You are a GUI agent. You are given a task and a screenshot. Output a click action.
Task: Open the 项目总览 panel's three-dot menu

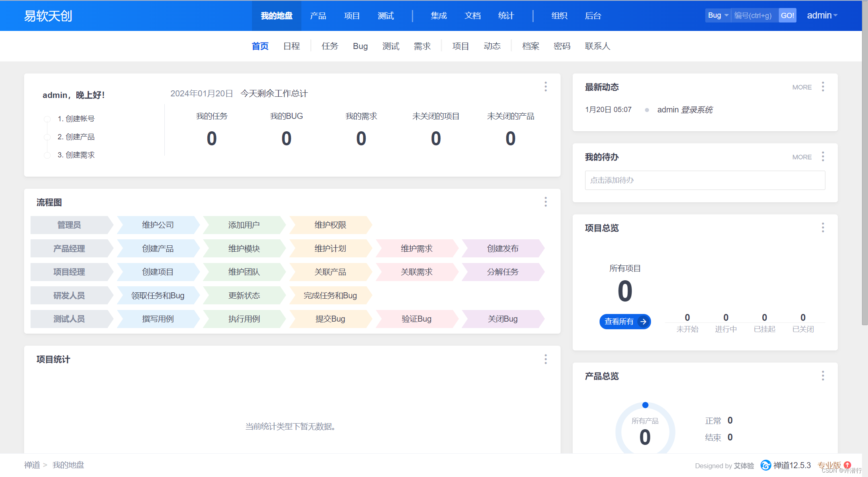(x=823, y=228)
